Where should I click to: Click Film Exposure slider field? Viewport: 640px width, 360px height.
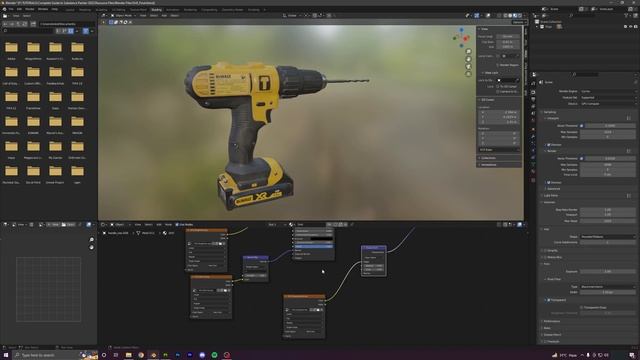coord(608,271)
